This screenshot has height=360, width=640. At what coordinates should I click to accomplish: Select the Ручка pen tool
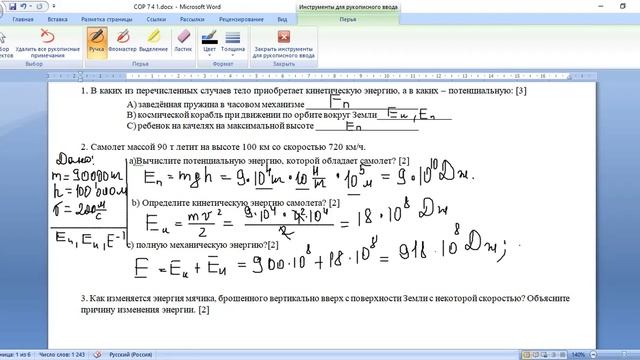97,42
